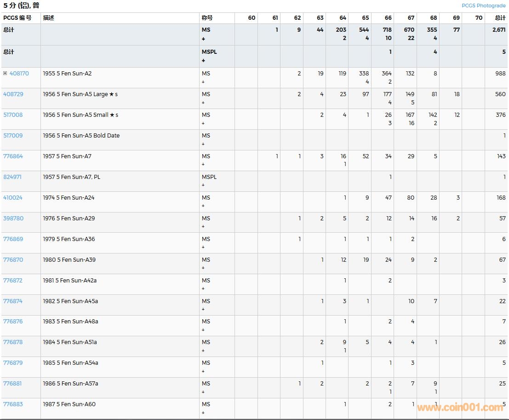
Task: Click the 824971 PL coin link
Action: coord(12,177)
